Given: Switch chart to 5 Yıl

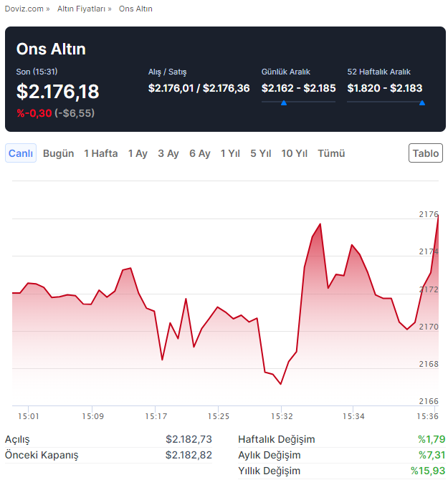Looking at the screenshot, I should coord(261,153).
